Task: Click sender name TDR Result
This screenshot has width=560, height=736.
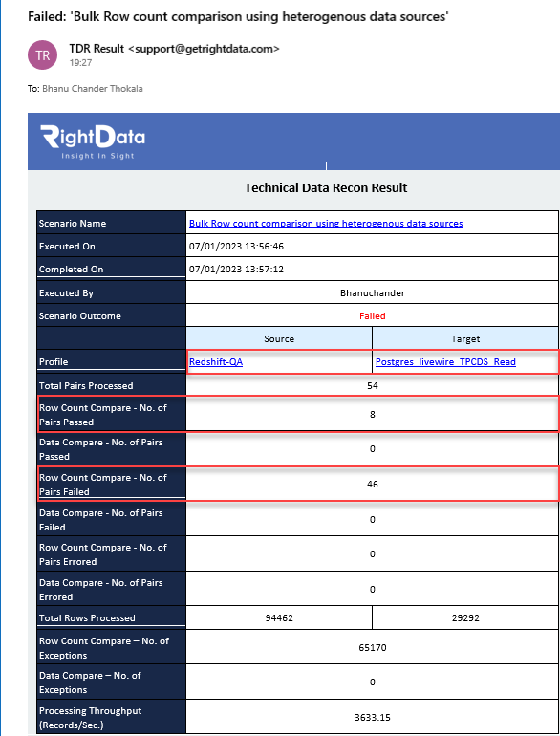Action: tap(97, 49)
